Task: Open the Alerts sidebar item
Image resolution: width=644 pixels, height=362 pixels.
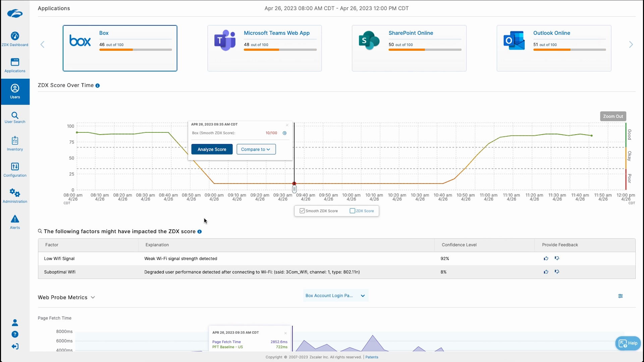Action: pyautogui.click(x=15, y=222)
